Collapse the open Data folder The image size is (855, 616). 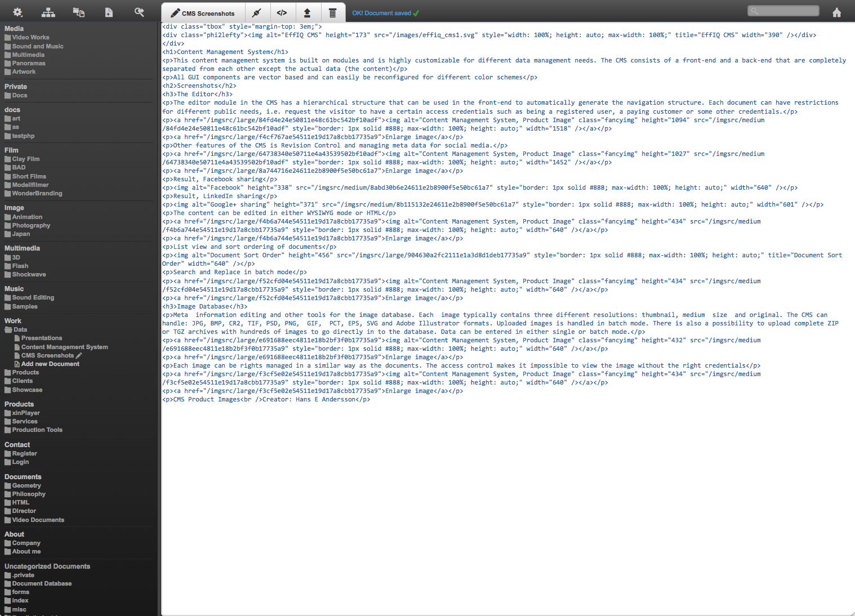pos(8,330)
